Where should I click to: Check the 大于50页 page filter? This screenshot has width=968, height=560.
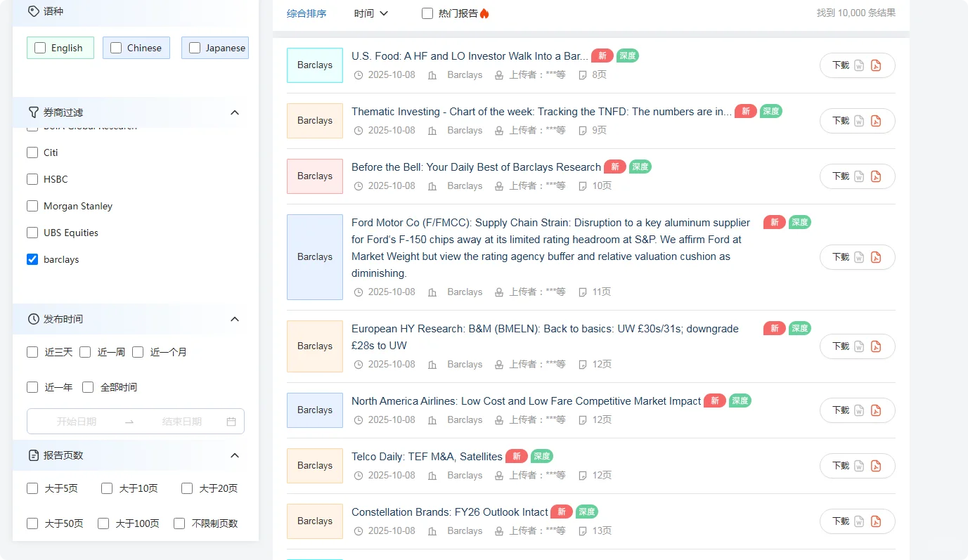32,523
